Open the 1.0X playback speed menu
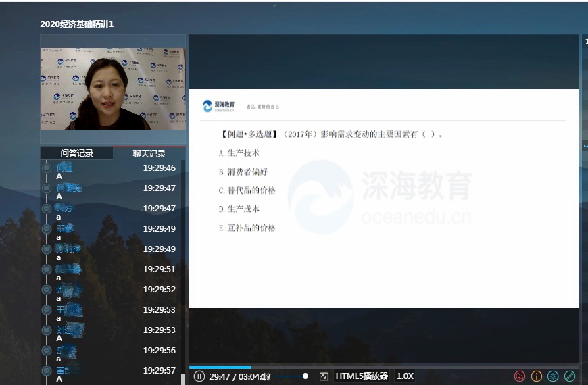This screenshot has height=385, width=588. 405,376
